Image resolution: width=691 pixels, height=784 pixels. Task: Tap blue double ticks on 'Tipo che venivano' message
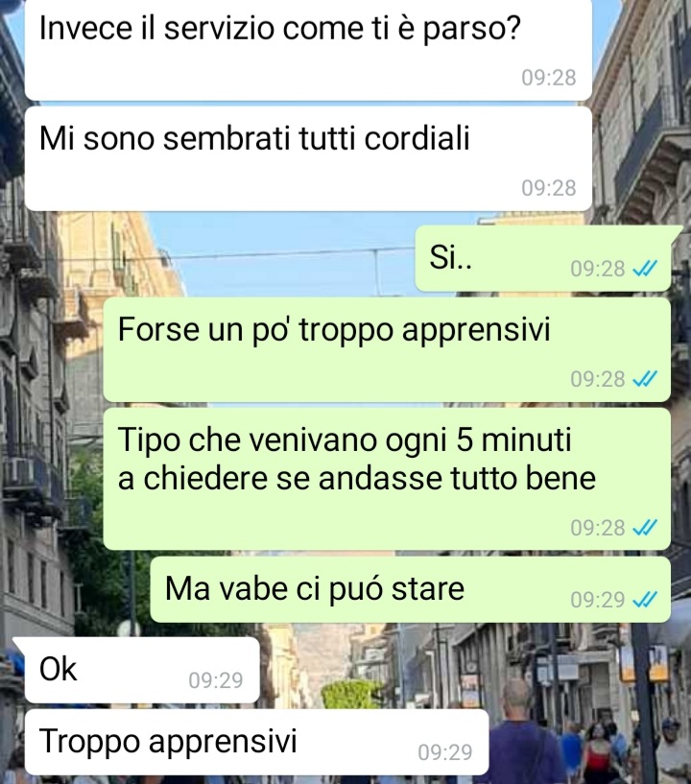pos(645,528)
